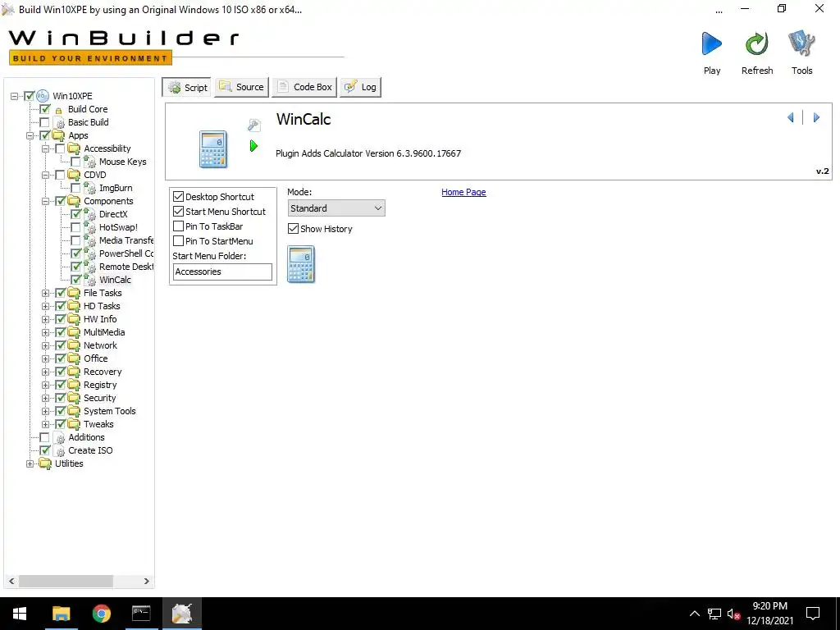Image resolution: width=840 pixels, height=630 pixels.
Task: Select the Recovery tree folder
Action: pos(103,372)
